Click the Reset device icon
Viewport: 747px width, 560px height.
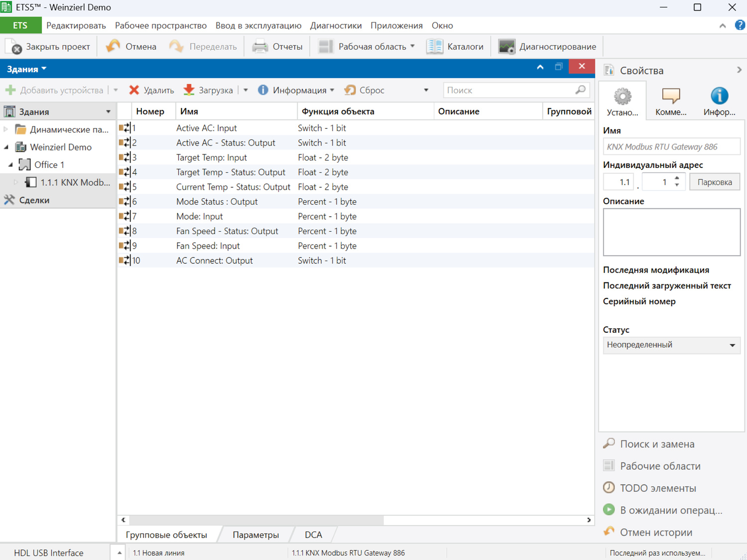click(350, 90)
